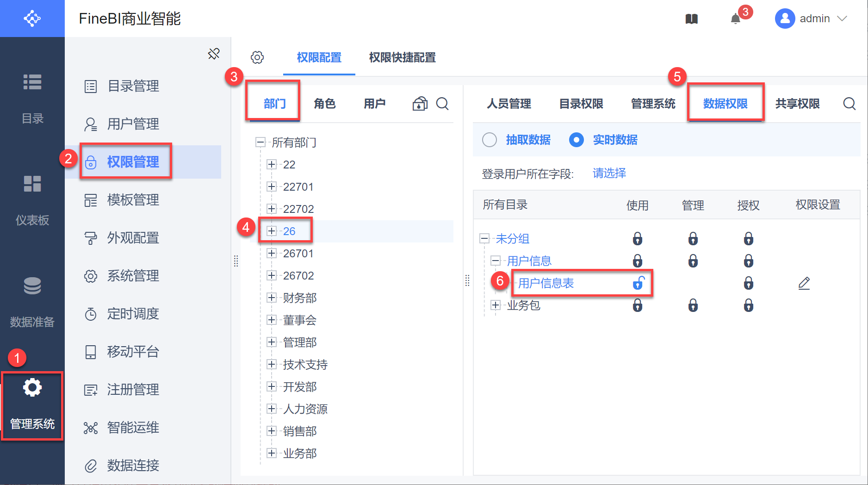The width and height of the screenshot is (868, 485).
Task: Search in the department panel
Action: [x=442, y=104]
